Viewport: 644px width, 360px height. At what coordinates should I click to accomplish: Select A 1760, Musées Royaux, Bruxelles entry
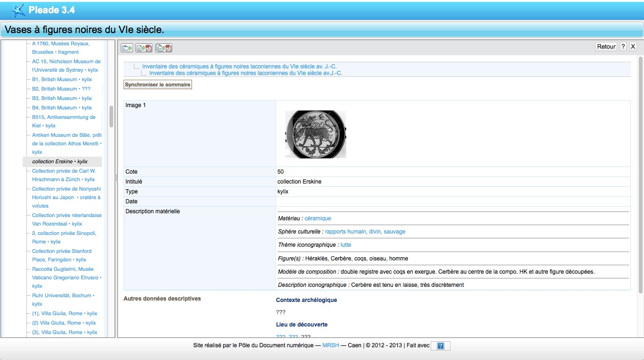(x=61, y=48)
